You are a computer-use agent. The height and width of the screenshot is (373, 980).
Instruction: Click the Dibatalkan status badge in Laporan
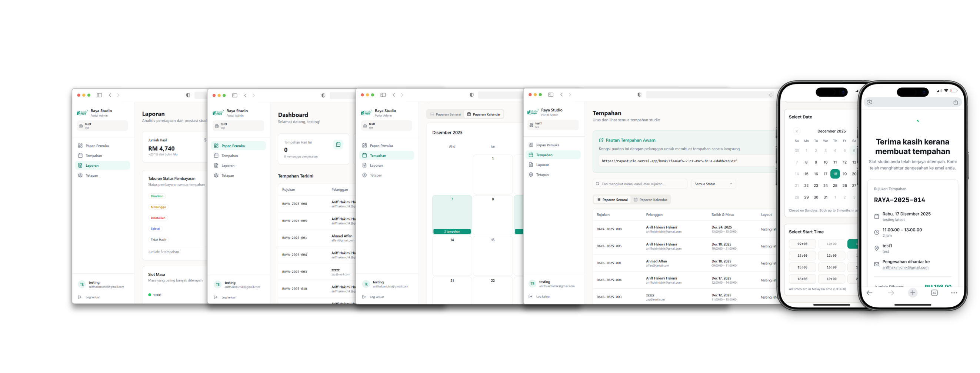click(158, 218)
